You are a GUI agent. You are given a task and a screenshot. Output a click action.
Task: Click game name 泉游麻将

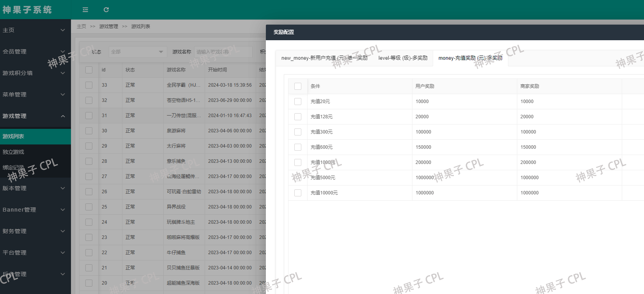tap(176, 131)
